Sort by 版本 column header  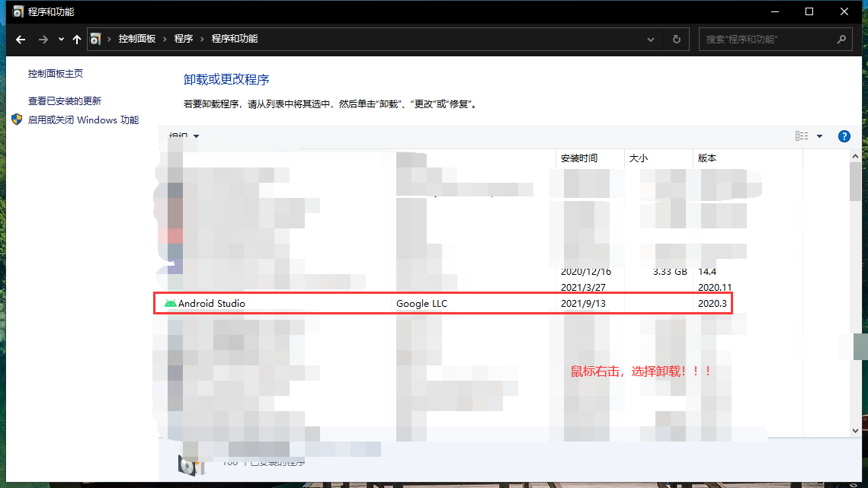point(748,158)
